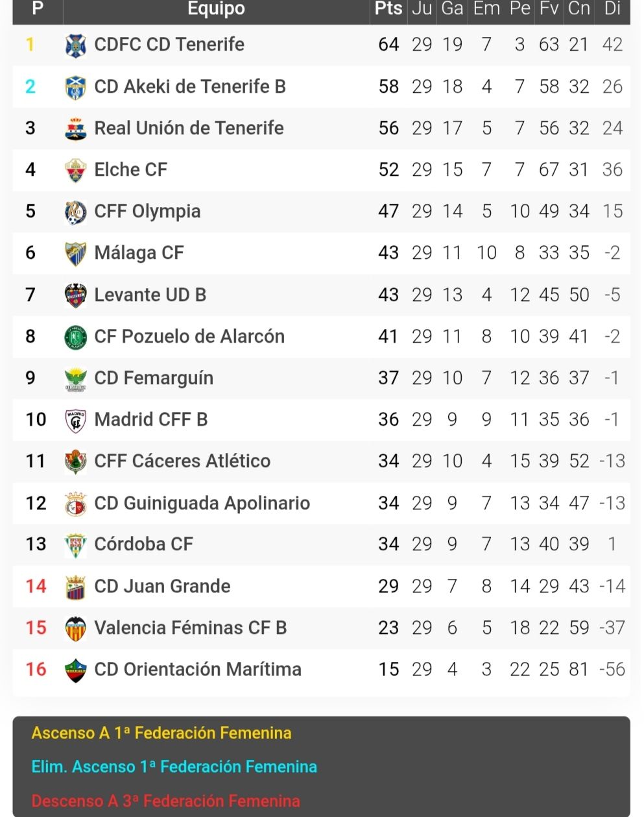Image resolution: width=644 pixels, height=817 pixels.
Task: Select the CD Femarguín team name
Action: (154, 378)
